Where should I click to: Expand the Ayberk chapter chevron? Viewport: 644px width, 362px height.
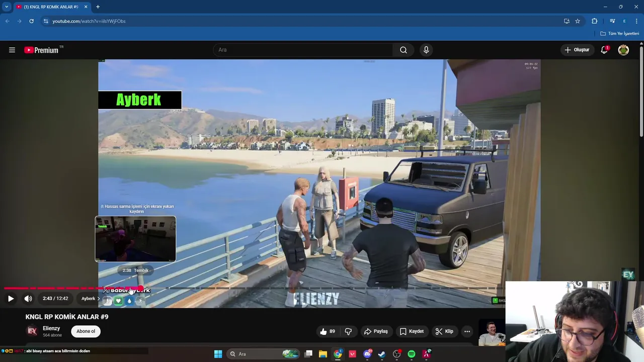click(x=99, y=299)
